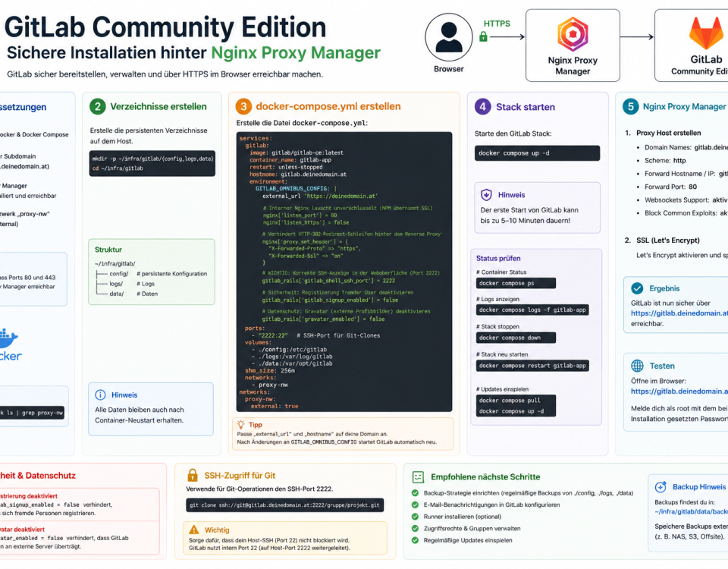Click the 'docker compose down' command
Screen dimensions: 728x569
[516, 338]
